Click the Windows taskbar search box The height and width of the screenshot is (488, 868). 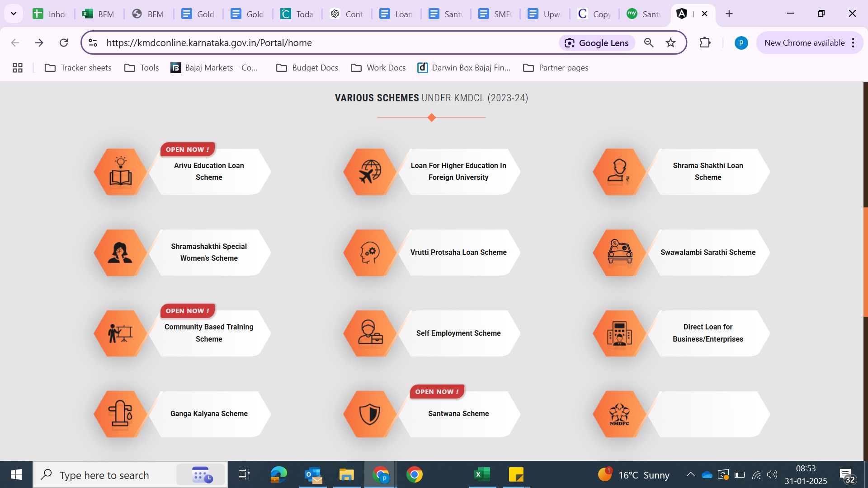pyautogui.click(x=104, y=475)
